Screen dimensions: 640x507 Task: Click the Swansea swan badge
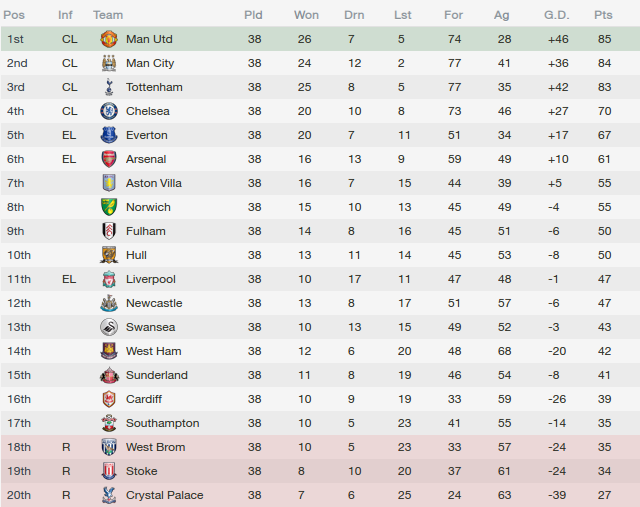point(109,327)
